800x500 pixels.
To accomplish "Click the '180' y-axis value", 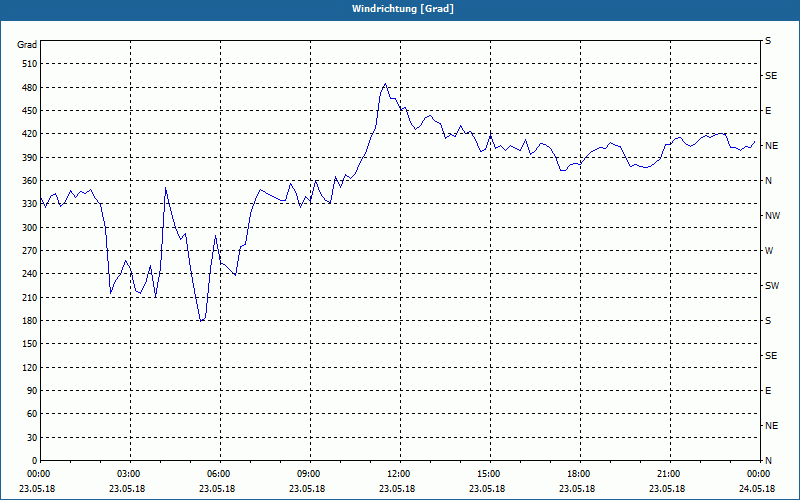I will tap(30, 321).
